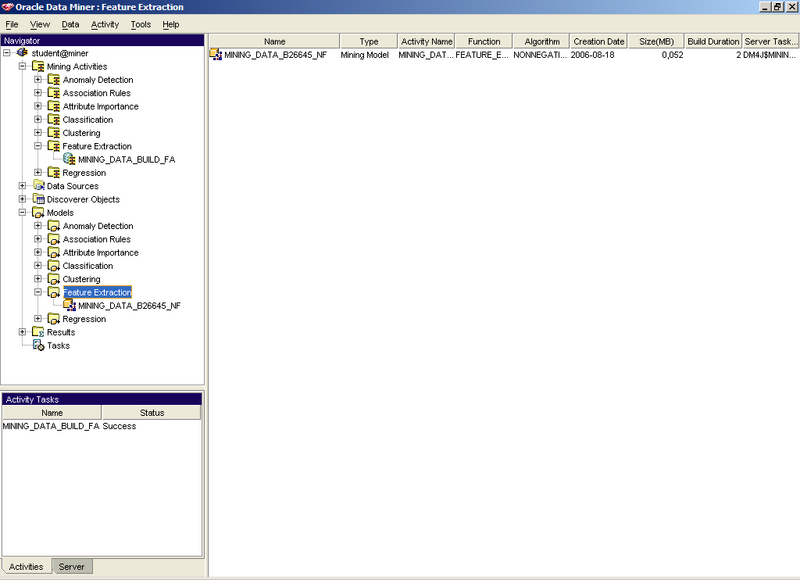Collapse the student@miner root node
800x580 pixels.
[7, 53]
